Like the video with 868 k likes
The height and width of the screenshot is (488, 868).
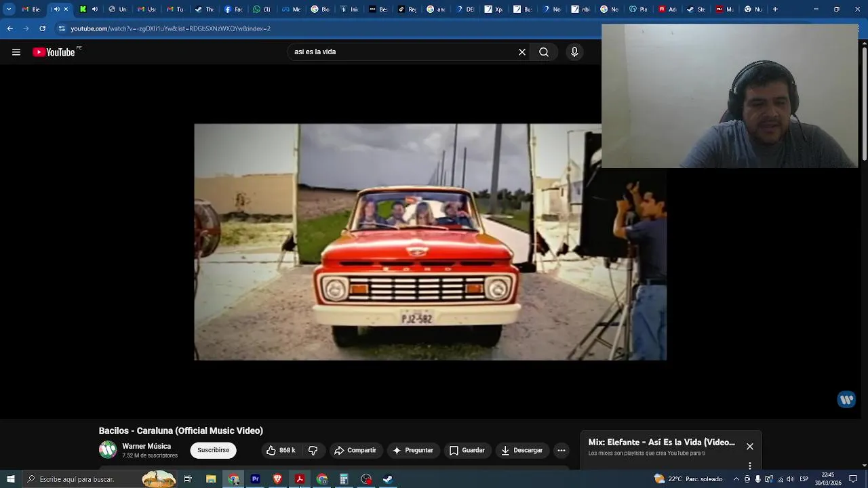pyautogui.click(x=281, y=450)
